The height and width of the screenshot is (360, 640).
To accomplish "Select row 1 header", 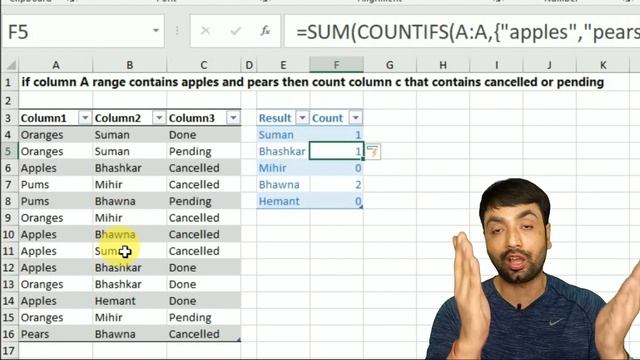I will click(9, 82).
